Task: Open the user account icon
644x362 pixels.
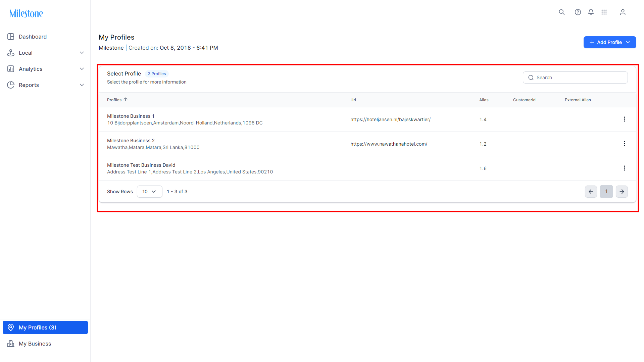Action: 623,12
